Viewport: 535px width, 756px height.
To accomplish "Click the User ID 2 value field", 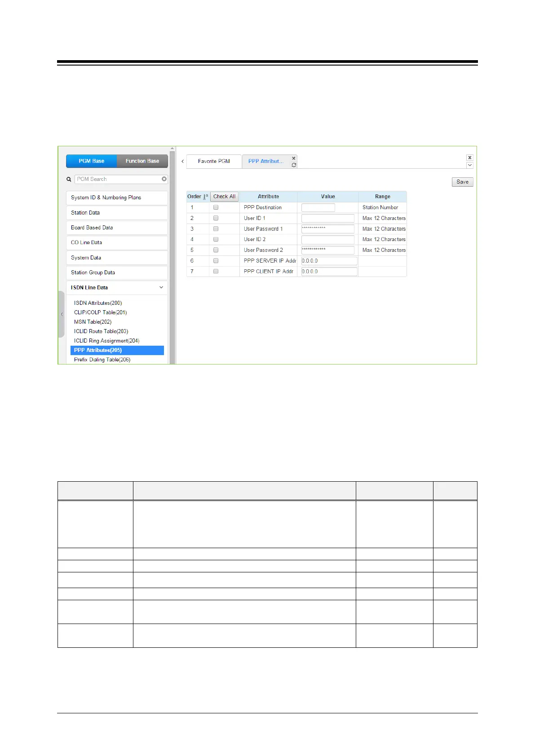I will 328,239.
